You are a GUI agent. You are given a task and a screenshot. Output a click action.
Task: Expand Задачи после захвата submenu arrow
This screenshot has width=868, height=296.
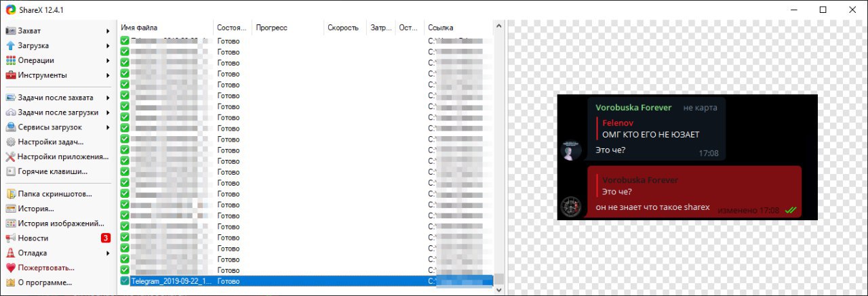108,98
